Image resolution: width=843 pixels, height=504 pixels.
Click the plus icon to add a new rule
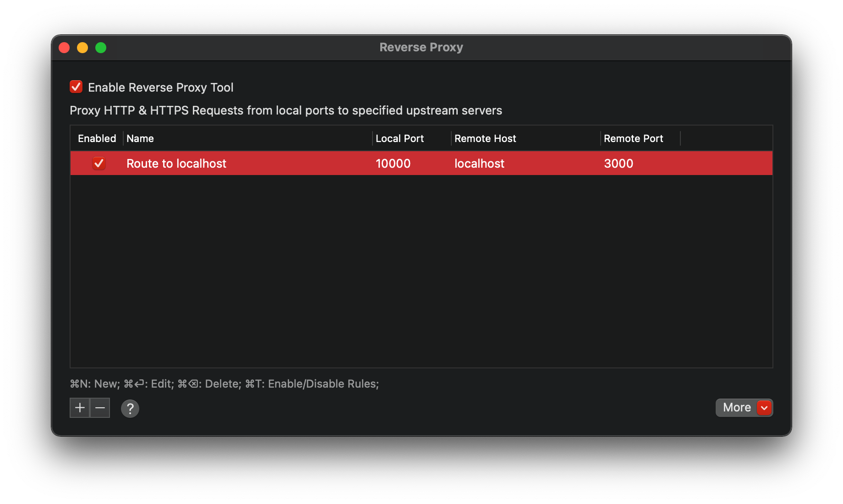click(79, 408)
